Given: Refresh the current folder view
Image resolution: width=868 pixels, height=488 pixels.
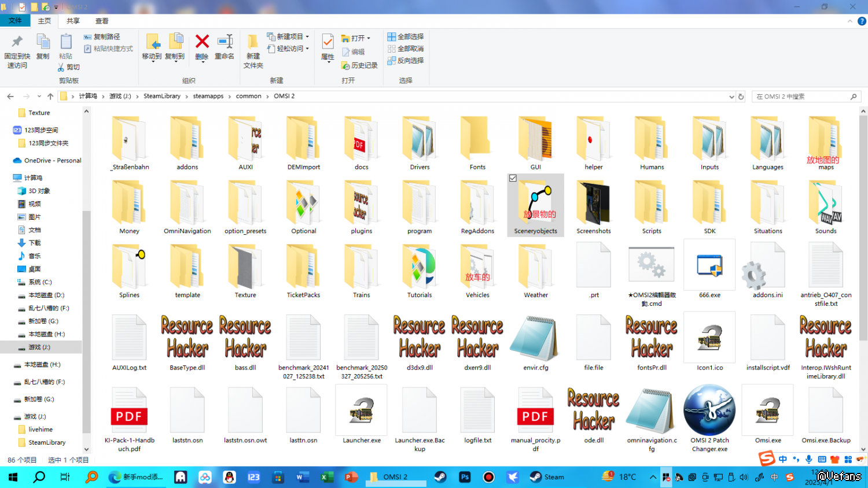Looking at the screenshot, I should pyautogui.click(x=741, y=97).
